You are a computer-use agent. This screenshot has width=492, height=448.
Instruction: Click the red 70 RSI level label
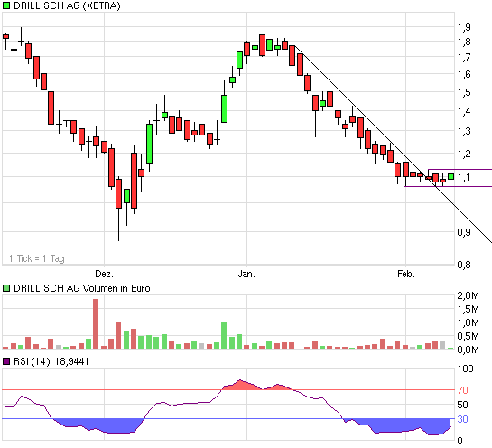point(462,390)
